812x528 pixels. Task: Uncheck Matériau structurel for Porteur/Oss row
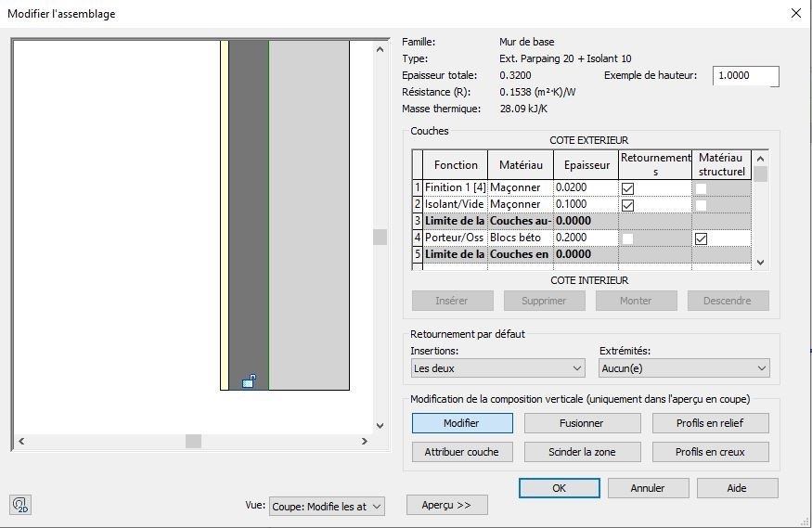click(701, 238)
